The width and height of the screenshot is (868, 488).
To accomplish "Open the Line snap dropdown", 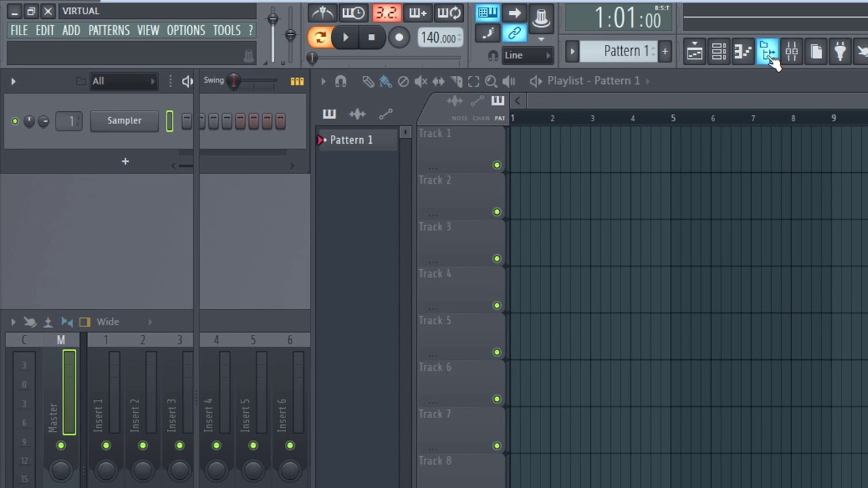I will coord(528,56).
